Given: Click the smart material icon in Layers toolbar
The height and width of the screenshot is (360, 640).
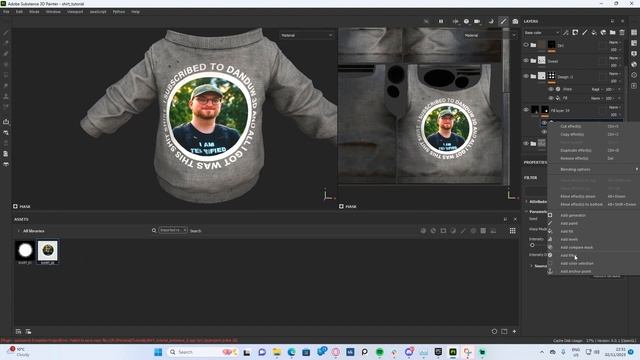Looking at the screenshot, I should tap(603, 33).
